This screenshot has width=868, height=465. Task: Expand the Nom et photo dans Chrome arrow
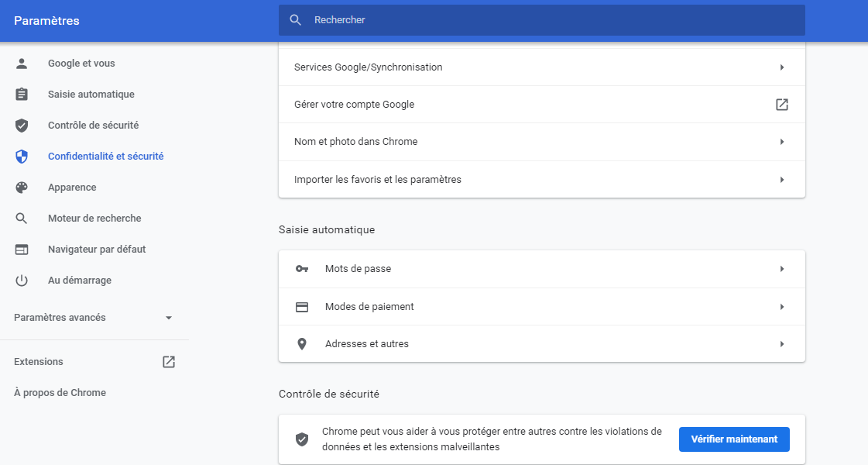[x=782, y=142]
